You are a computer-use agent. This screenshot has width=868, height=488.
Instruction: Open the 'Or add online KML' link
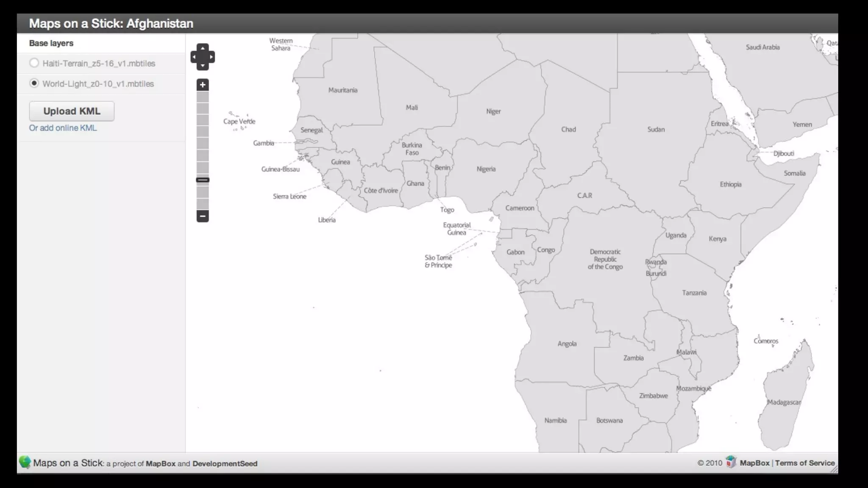(x=63, y=128)
